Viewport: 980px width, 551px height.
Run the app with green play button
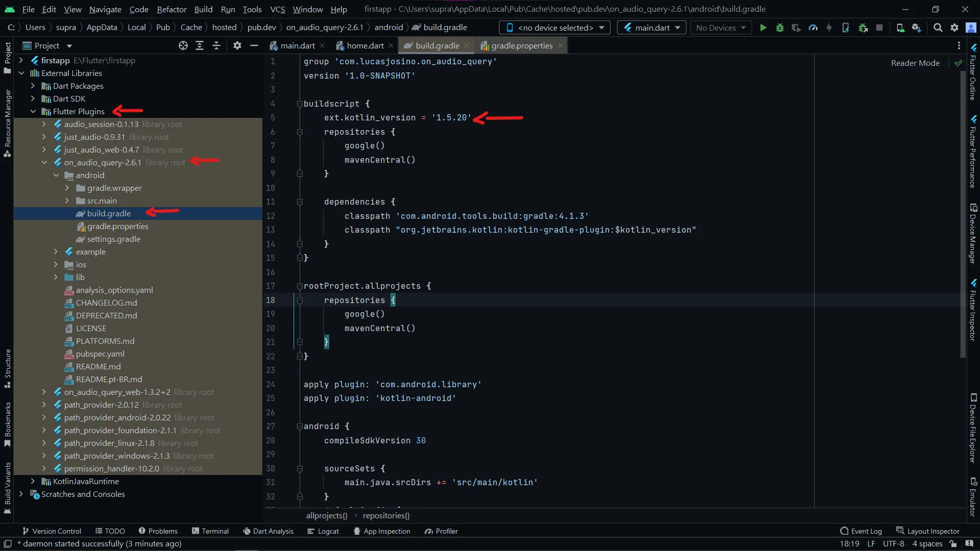point(763,28)
